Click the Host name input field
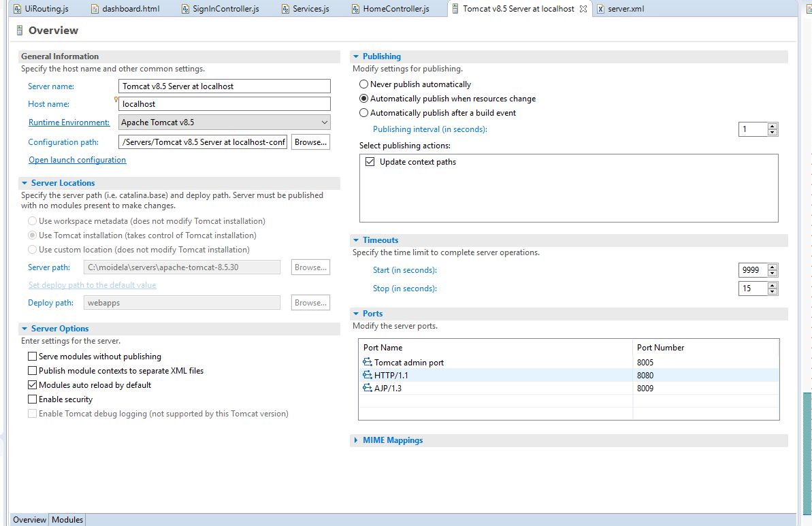 pos(224,103)
